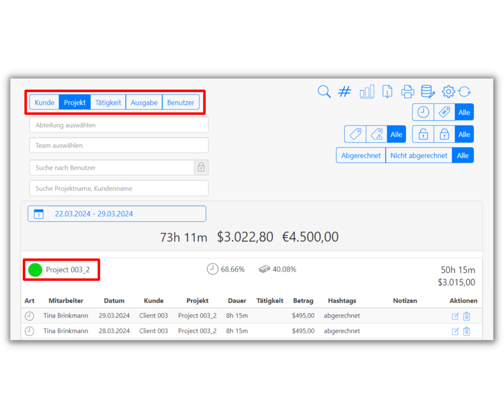
Task: Open the settings gear icon
Action: (448, 91)
